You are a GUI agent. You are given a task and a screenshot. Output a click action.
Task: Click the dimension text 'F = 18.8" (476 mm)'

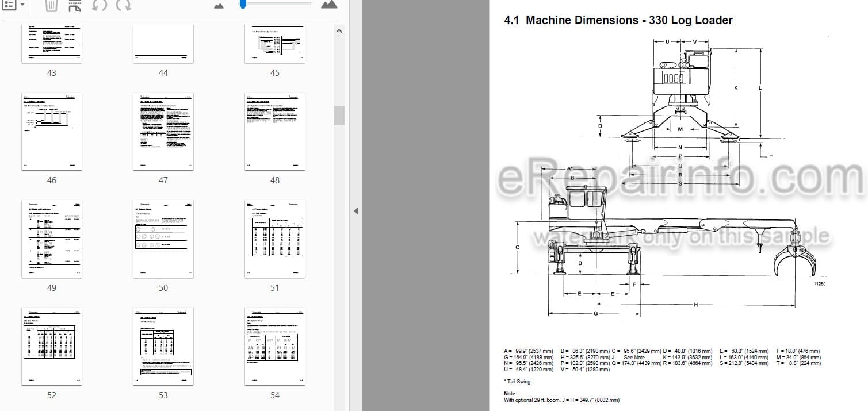click(x=798, y=351)
